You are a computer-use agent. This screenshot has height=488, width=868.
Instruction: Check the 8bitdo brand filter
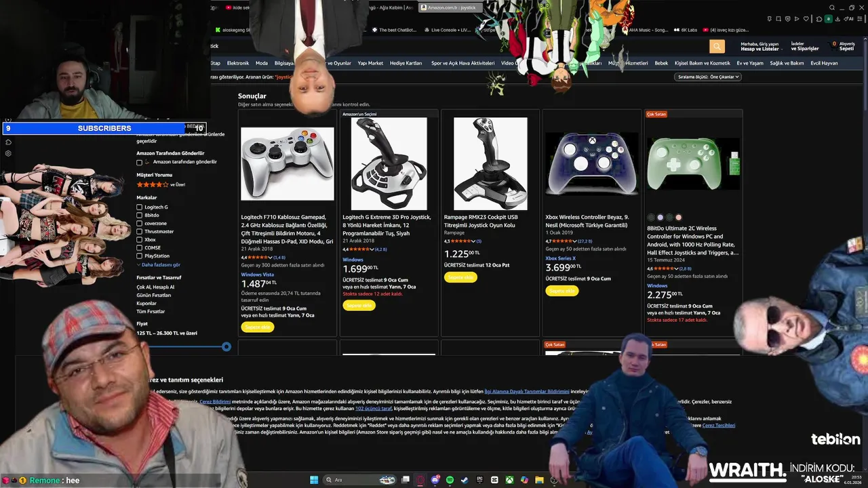139,215
